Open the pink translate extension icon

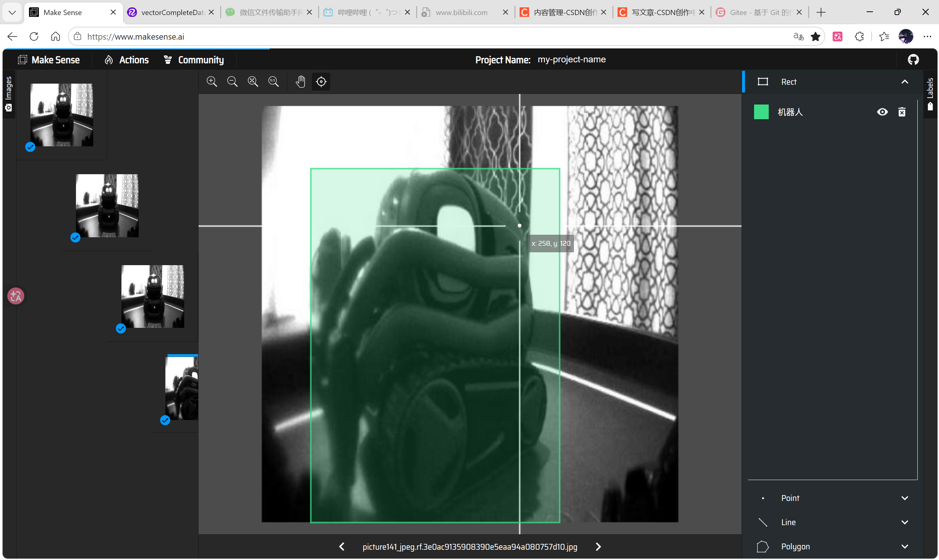click(837, 37)
